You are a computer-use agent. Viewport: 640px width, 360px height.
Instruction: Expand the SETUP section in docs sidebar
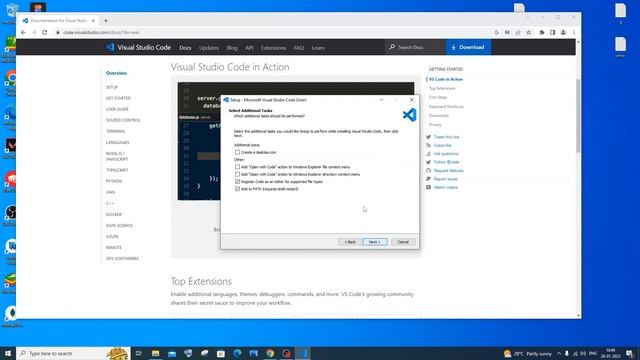click(x=112, y=87)
